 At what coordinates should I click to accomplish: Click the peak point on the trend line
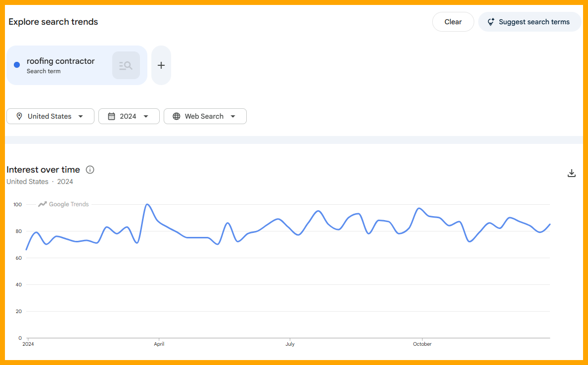point(148,204)
